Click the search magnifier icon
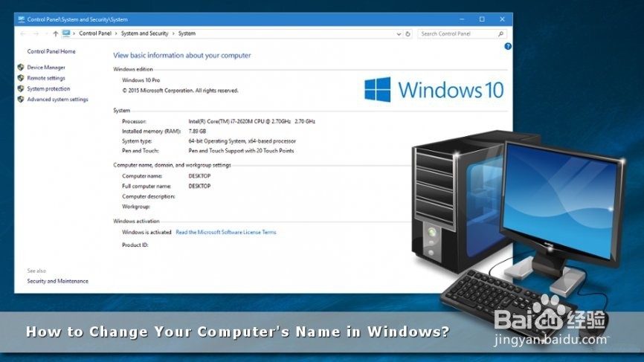Viewport: 644px width, 362px height. click(x=500, y=34)
